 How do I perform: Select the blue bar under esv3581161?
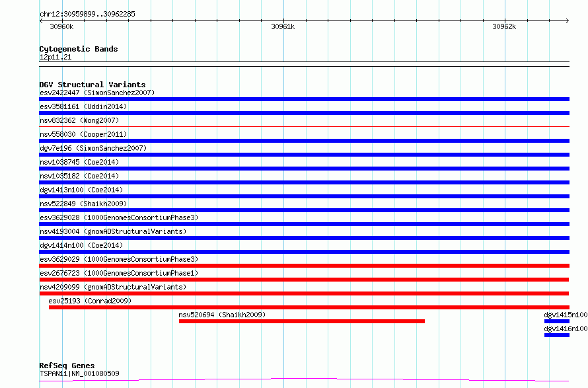[x=304, y=113]
